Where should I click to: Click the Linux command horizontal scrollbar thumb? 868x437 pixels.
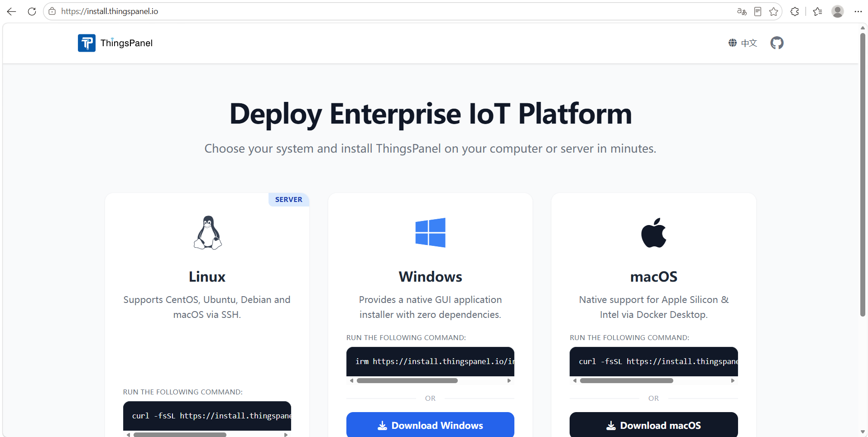(180, 435)
